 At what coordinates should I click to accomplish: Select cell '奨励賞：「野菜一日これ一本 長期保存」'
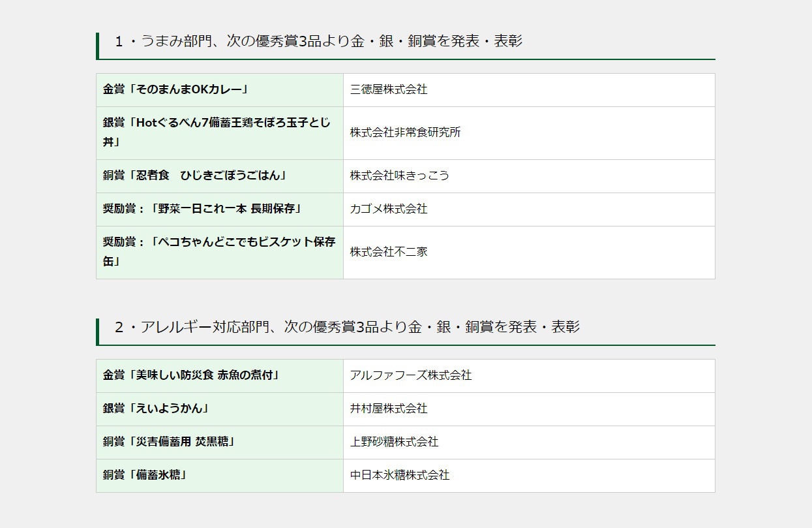(x=220, y=210)
